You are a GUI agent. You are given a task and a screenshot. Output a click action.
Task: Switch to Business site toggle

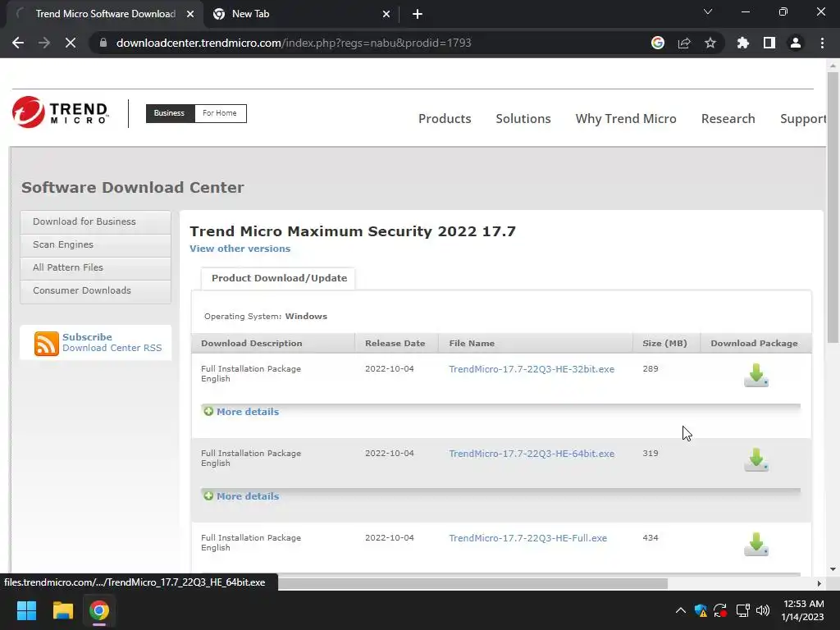pos(169,113)
